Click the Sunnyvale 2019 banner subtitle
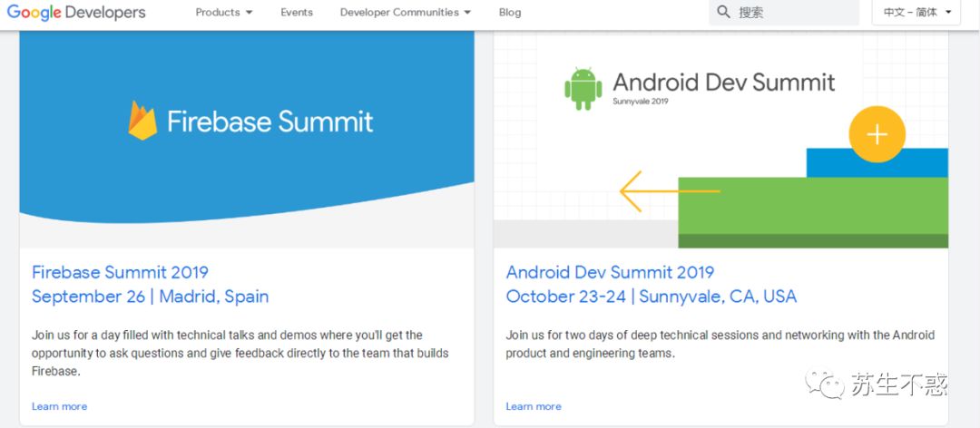980x428 pixels. click(641, 102)
